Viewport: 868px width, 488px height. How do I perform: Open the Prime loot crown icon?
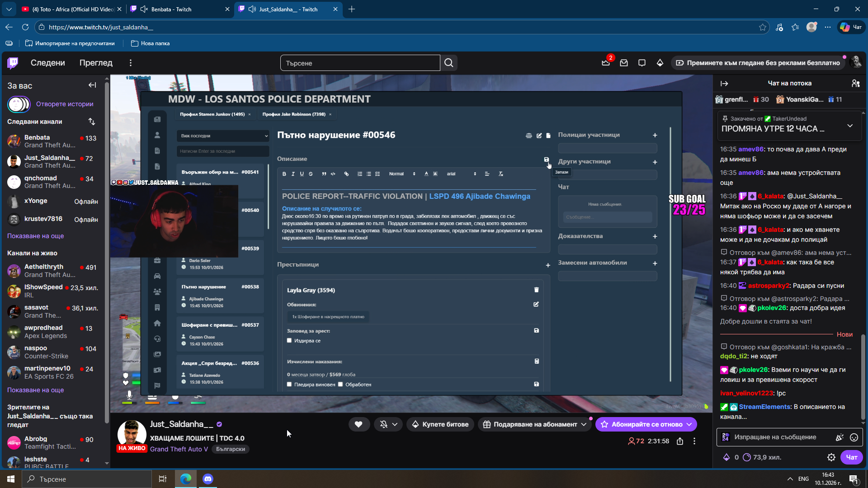(605, 63)
